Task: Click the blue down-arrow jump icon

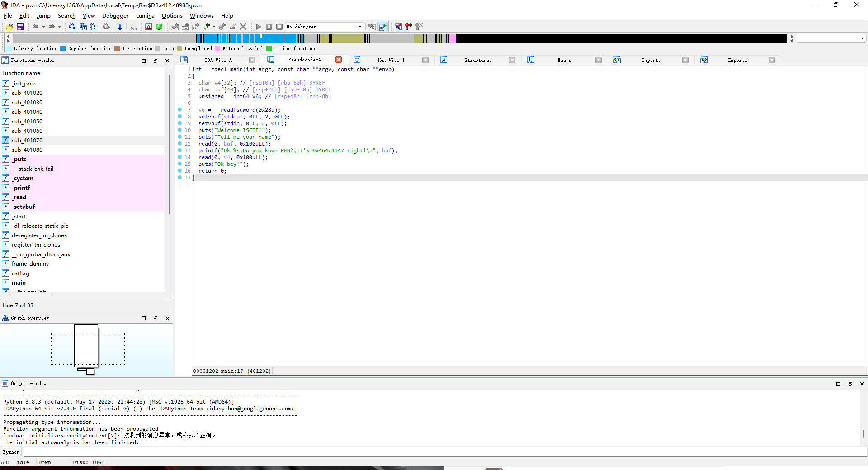Action: [120, 27]
